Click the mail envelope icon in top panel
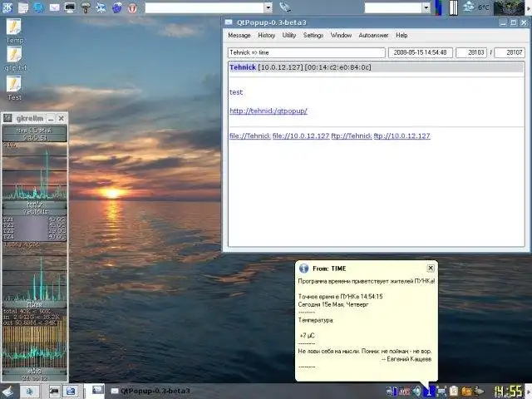This screenshot has height=399, width=532. pyautogui.click(x=55, y=7)
